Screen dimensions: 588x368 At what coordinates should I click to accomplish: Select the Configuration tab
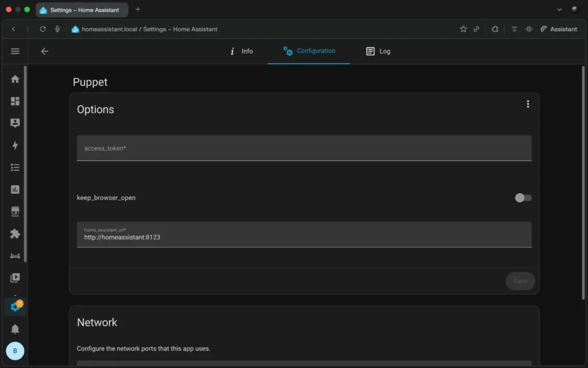(x=309, y=51)
